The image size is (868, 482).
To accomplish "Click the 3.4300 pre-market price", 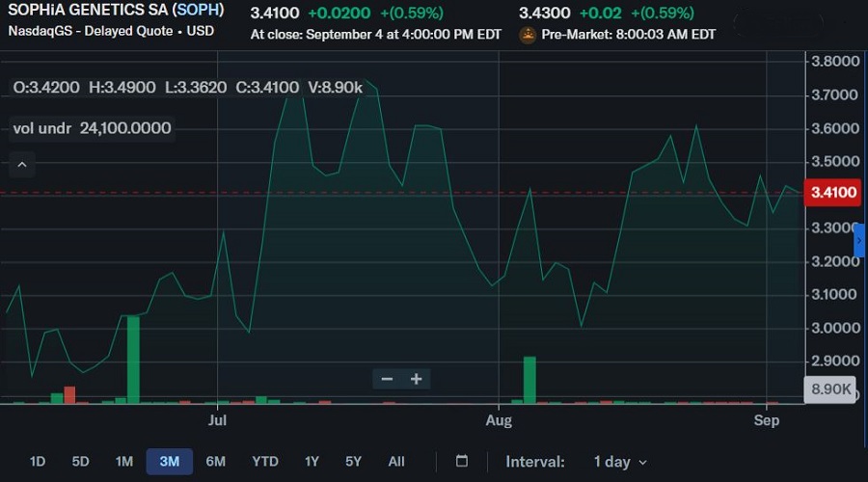I will click(544, 13).
